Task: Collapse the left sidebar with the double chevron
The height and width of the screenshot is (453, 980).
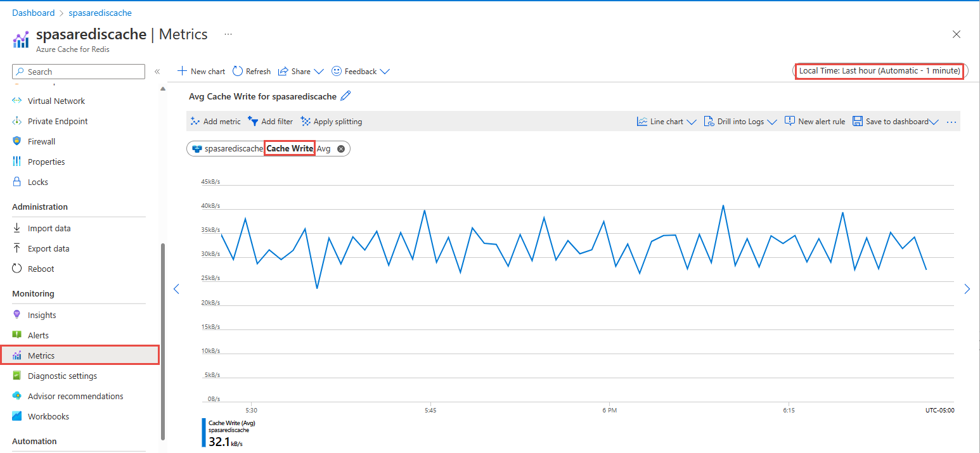Action: click(157, 72)
